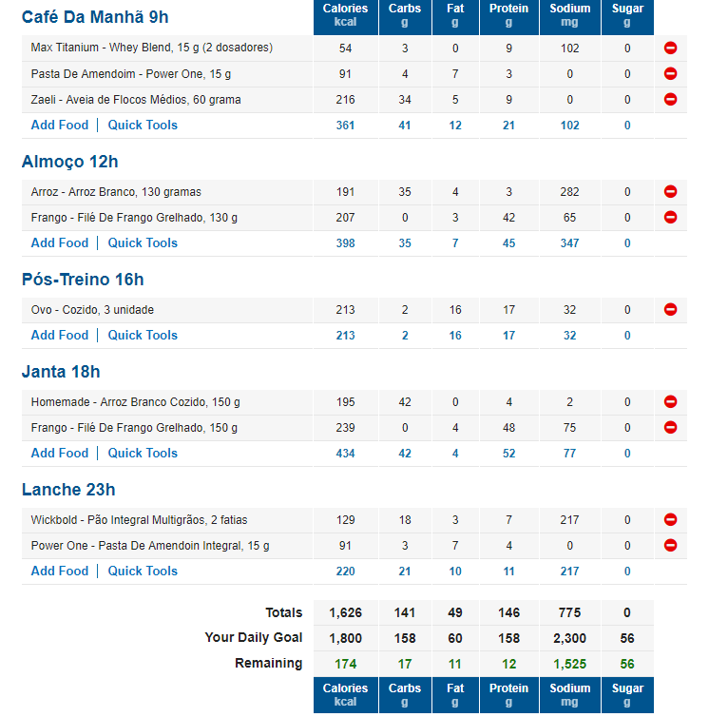Delete Pasta De Amendoim Power One entry

(670, 73)
